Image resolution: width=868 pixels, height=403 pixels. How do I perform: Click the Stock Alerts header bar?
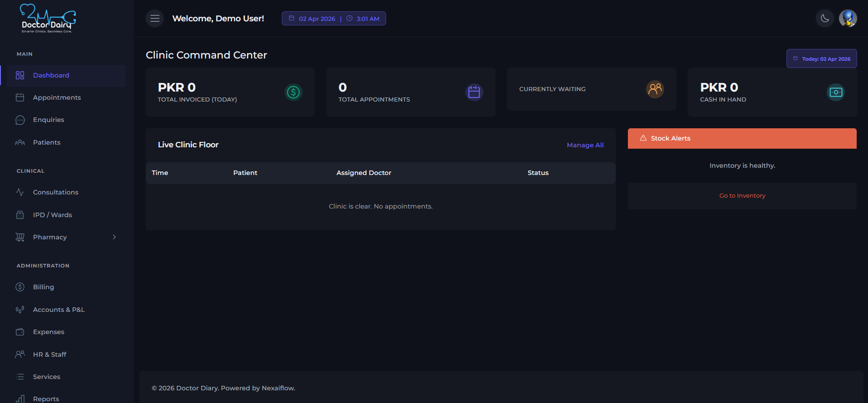742,138
